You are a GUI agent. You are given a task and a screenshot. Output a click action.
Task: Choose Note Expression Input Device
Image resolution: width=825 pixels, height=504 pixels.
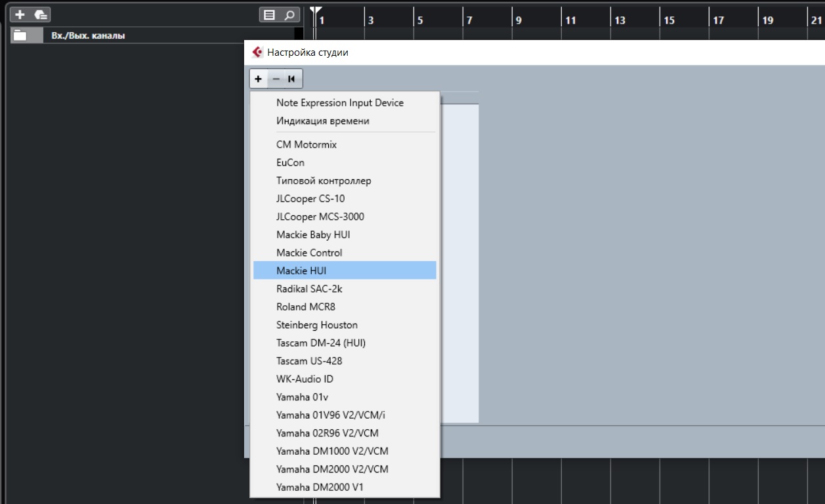coord(345,103)
